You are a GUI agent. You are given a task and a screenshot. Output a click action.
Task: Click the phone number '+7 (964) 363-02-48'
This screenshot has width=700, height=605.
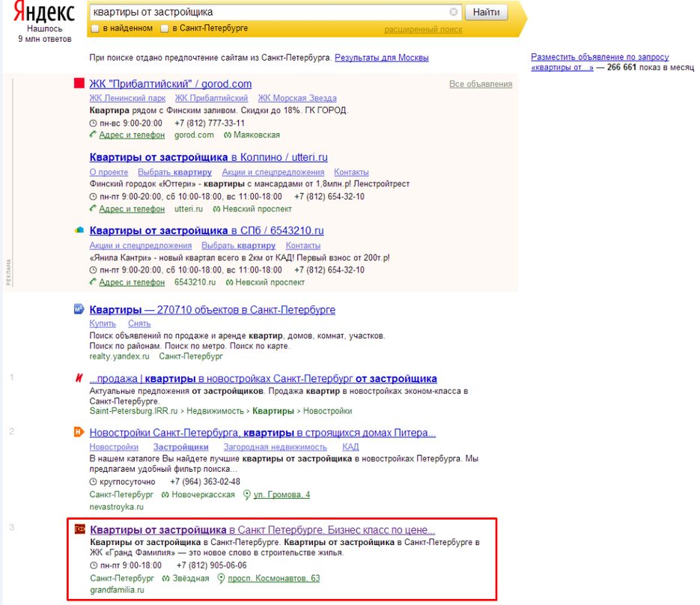[x=205, y=481]
